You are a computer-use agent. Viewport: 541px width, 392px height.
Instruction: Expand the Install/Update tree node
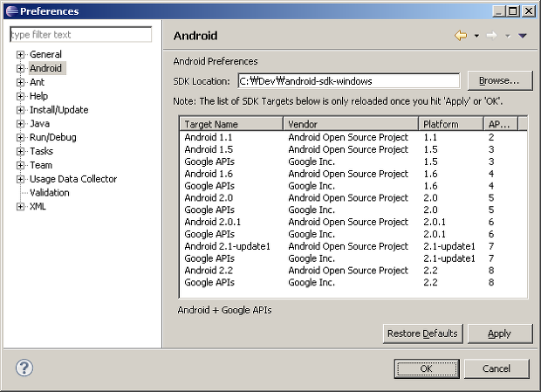click(x=20, y=110)
